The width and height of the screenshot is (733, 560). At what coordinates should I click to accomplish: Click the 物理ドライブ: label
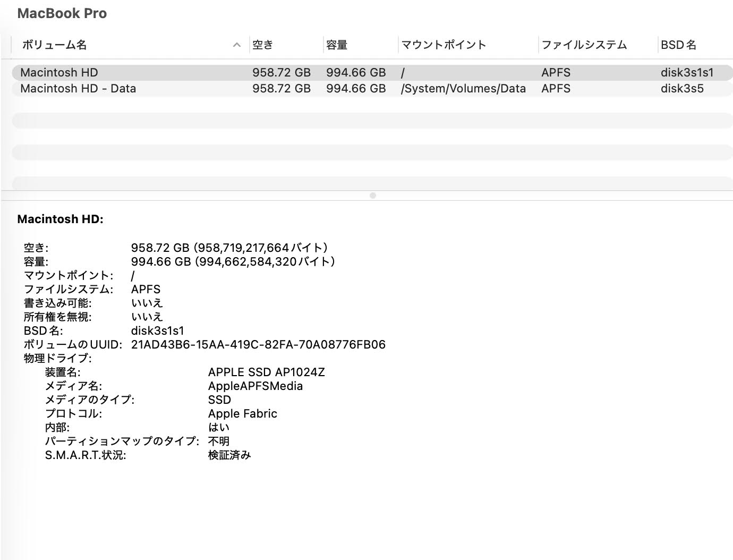[x=58, y=358]
